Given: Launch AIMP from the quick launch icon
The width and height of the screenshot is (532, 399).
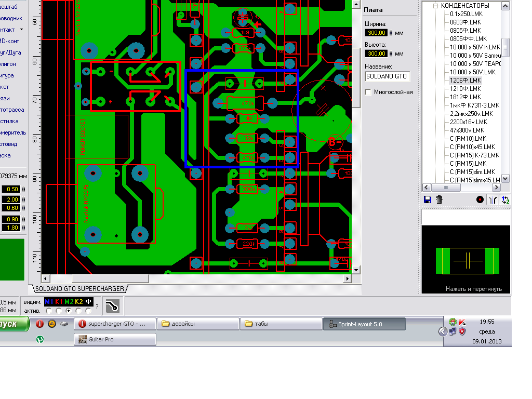Looking at the screenshot, I should tap(51, 324).
